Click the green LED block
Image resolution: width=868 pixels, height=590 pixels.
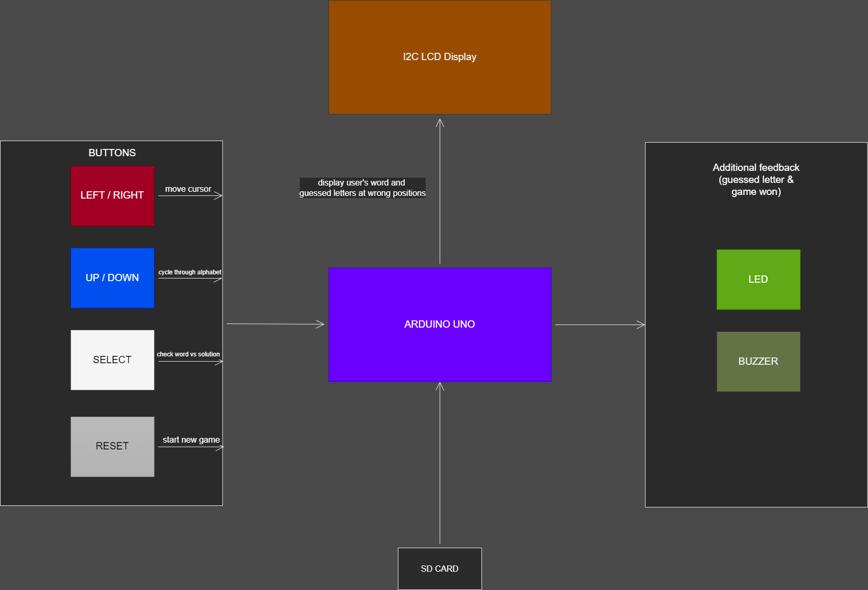758,280
